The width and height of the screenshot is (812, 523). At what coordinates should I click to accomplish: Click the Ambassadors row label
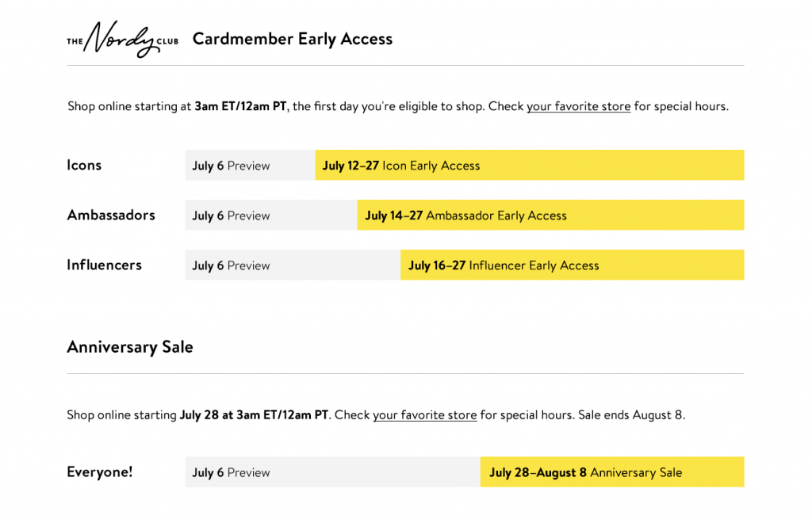(x=111, y=215)
